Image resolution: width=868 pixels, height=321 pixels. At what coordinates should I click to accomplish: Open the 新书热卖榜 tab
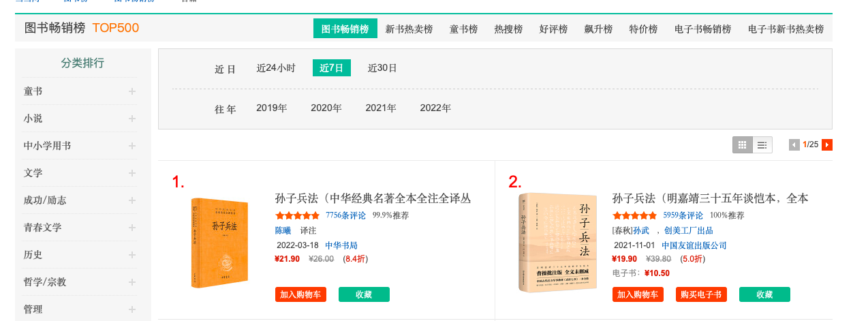click(409, 29)
